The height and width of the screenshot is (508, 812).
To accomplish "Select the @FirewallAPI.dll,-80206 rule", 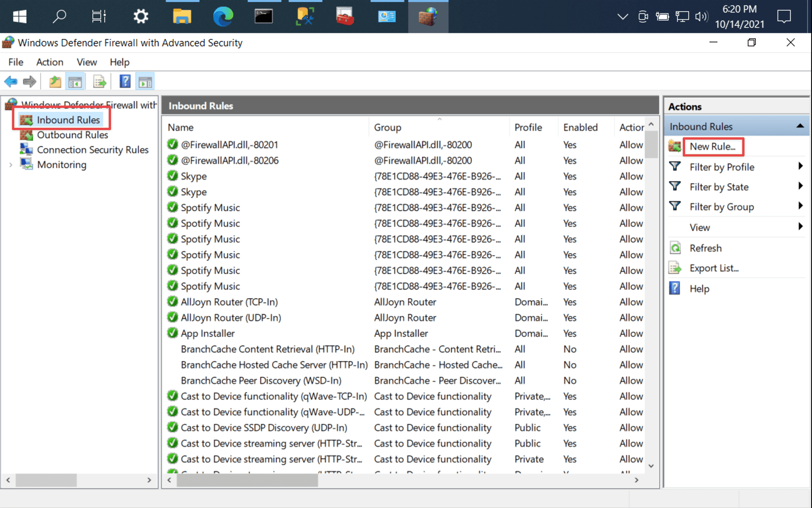I will tap(230, 161).
